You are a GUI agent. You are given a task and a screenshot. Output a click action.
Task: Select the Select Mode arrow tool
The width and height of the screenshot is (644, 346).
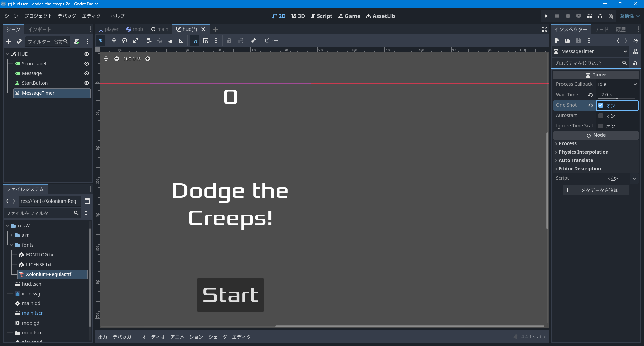[101, 41]
